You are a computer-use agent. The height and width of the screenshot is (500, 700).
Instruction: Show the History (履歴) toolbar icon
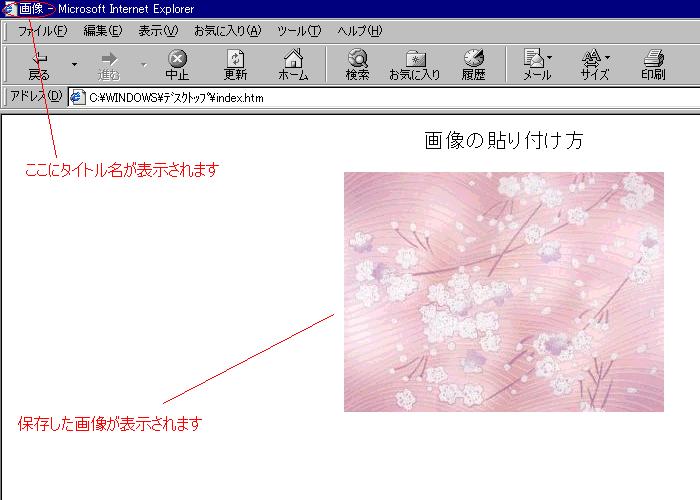473,65
